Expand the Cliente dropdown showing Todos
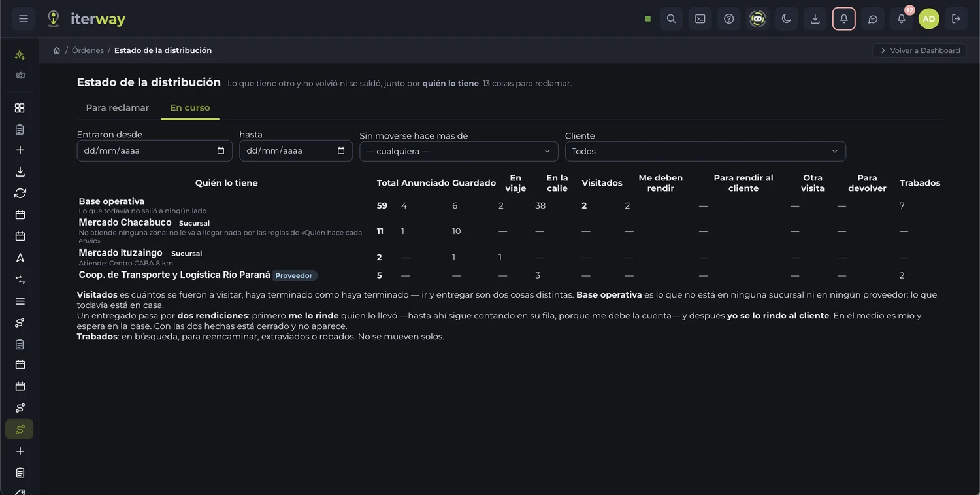This screenshot has height=495, width=980. click(706, 151)
